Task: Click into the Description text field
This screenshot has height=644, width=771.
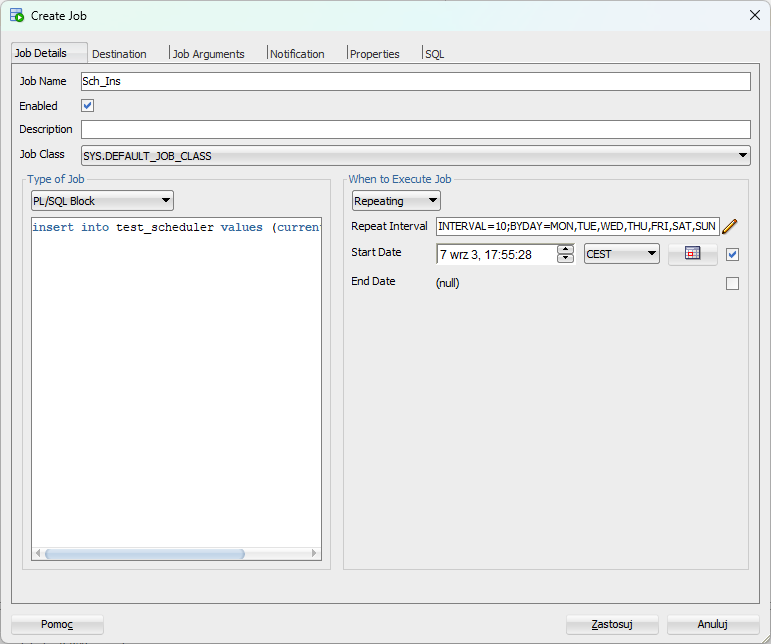Action: point(415,130)
